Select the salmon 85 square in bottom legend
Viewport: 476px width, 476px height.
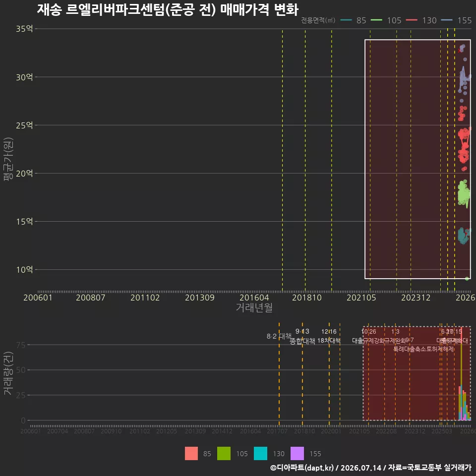click(191, 453)
